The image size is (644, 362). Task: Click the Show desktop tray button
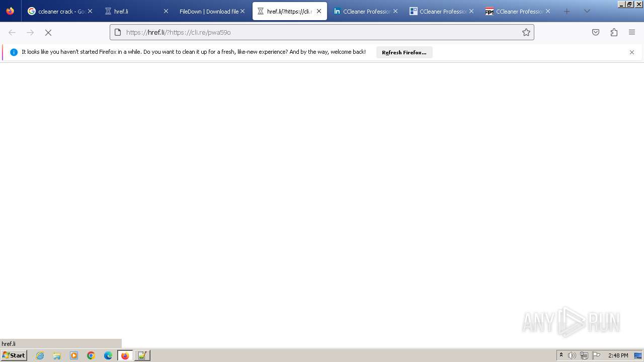(x=638, y=355)
